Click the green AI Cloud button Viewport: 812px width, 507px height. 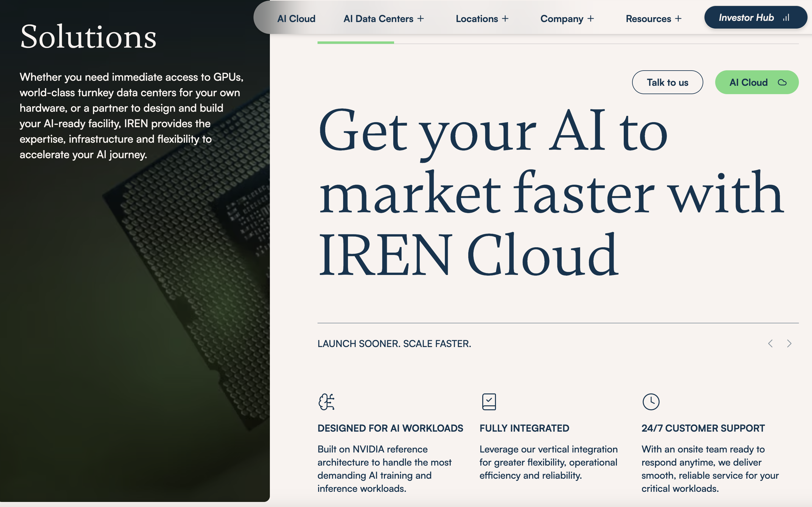pos(756,83)
